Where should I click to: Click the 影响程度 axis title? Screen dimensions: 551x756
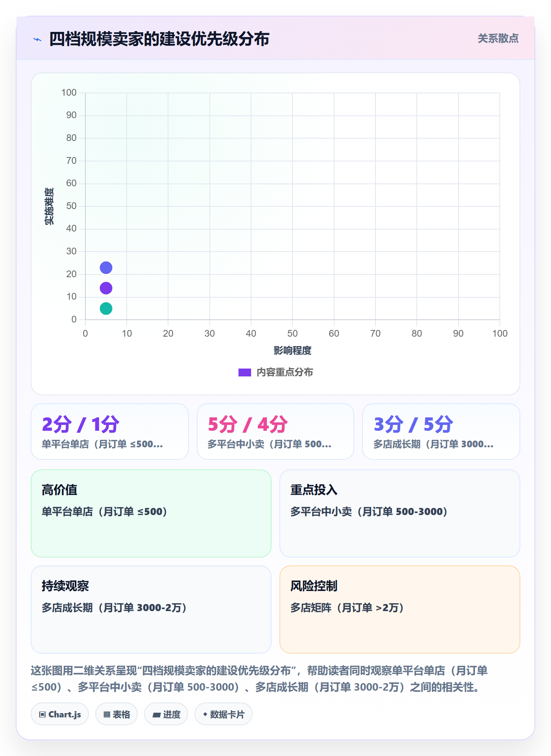click(292, 350)
